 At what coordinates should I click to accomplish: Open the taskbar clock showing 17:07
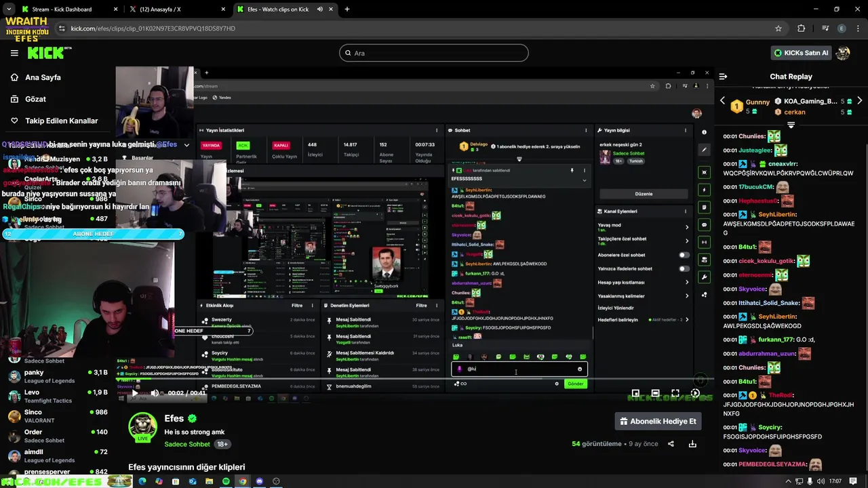coord(835,481)
